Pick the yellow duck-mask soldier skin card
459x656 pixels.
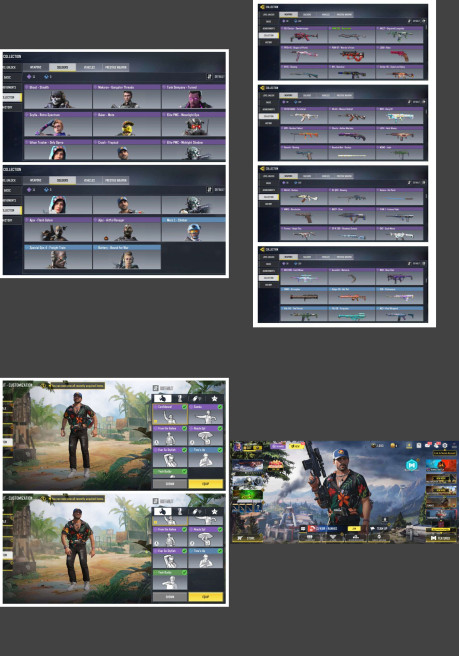click(x=127, y=124)
